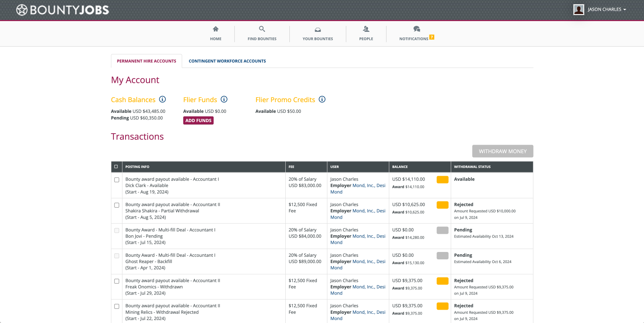The width and height of the screenshot is (644, 323).
Task: Click yellow status swatch for $14,110.00 balance
Action: coord(442,180)
